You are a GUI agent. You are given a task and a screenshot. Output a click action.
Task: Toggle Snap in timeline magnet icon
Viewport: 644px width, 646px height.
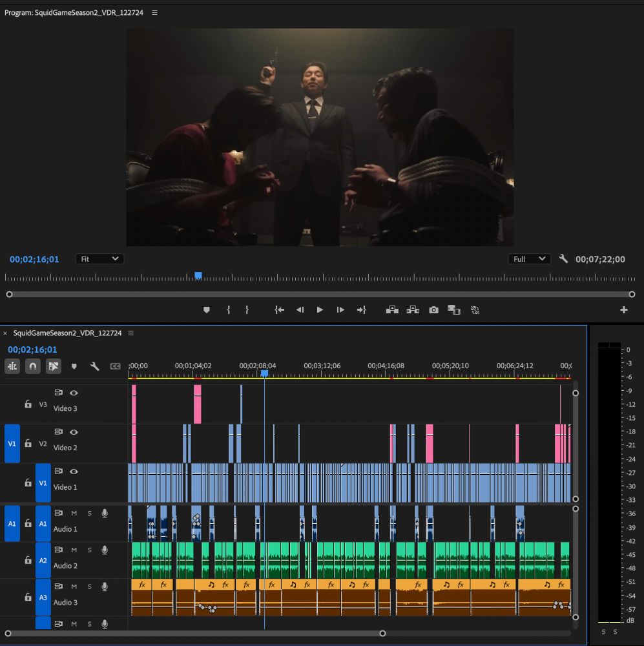point(32,366)
